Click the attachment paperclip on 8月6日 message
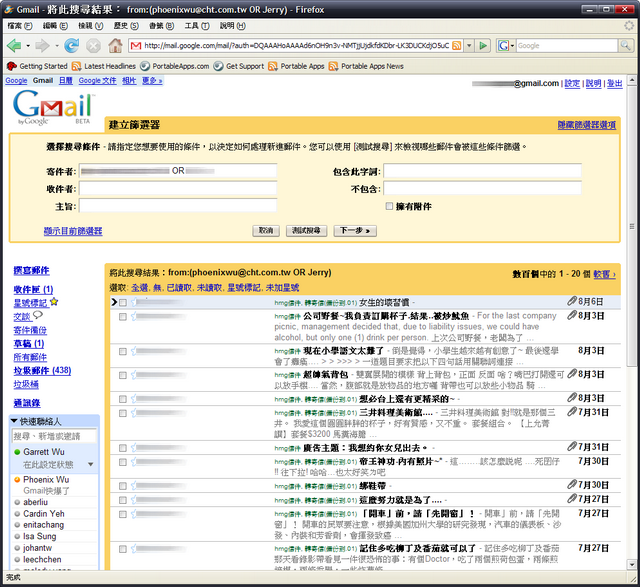The height and width of the screenshot is (587, 640). coord(571,301)
